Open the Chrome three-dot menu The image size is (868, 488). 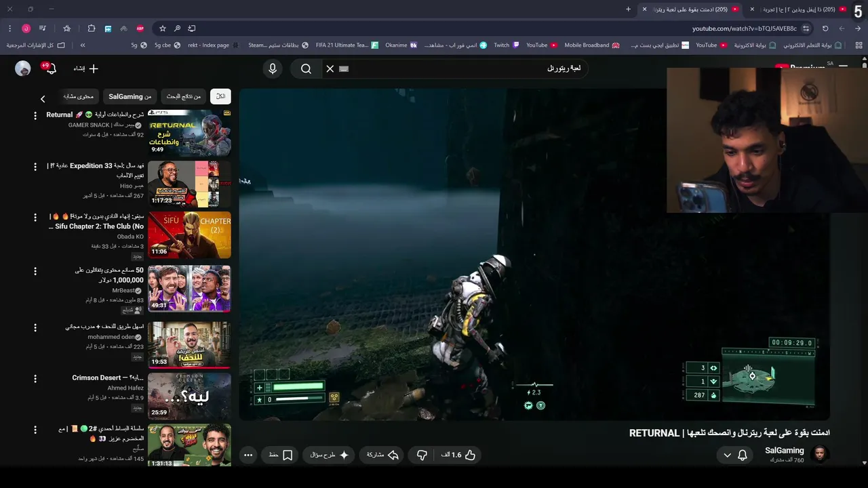click(9, 28)
